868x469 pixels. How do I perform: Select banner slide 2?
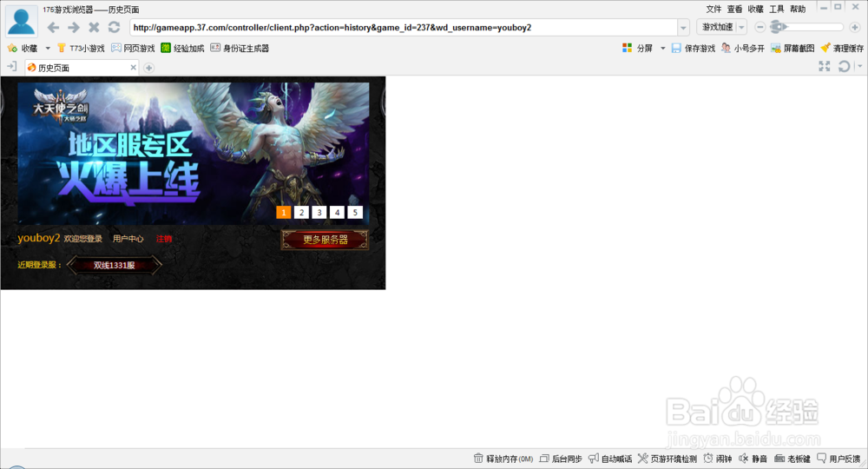click(301, 212)
